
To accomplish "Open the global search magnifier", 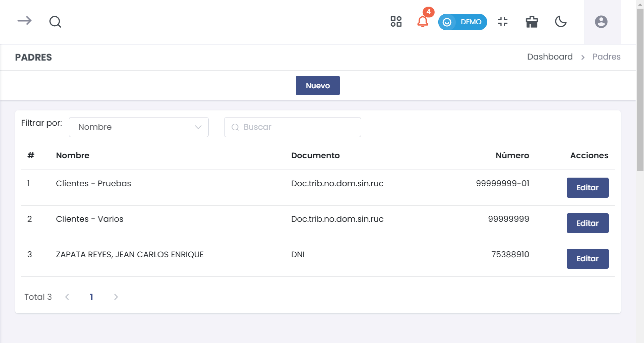I will pyautogui.click(x=55, y=22).
